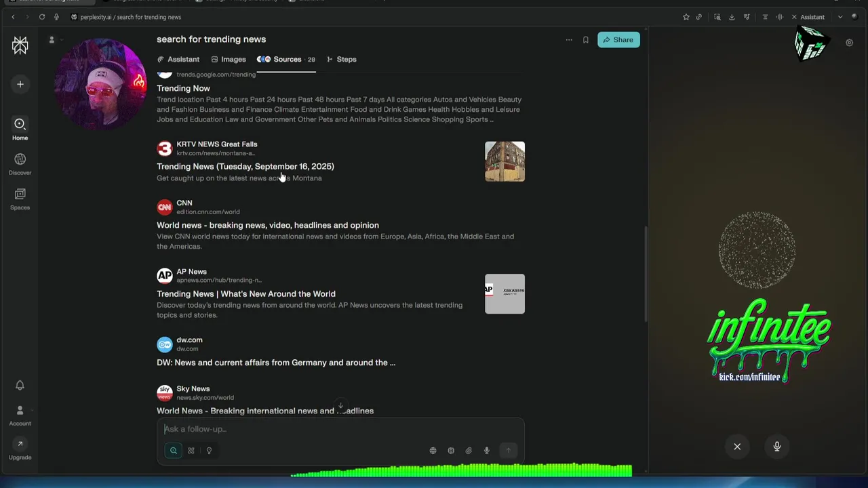
Task: Click the profile sphere in browser toolbar
Action: click(856, 17)
